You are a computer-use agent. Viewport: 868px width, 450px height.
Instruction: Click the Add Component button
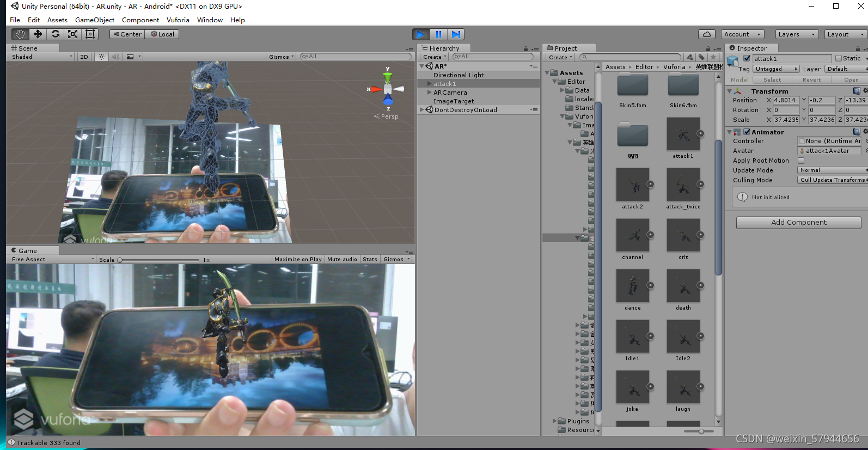point(798,223)
